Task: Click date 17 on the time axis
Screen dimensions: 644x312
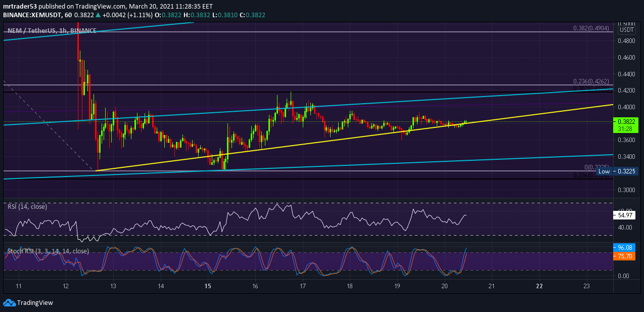Action: click(x=302, y=286)
